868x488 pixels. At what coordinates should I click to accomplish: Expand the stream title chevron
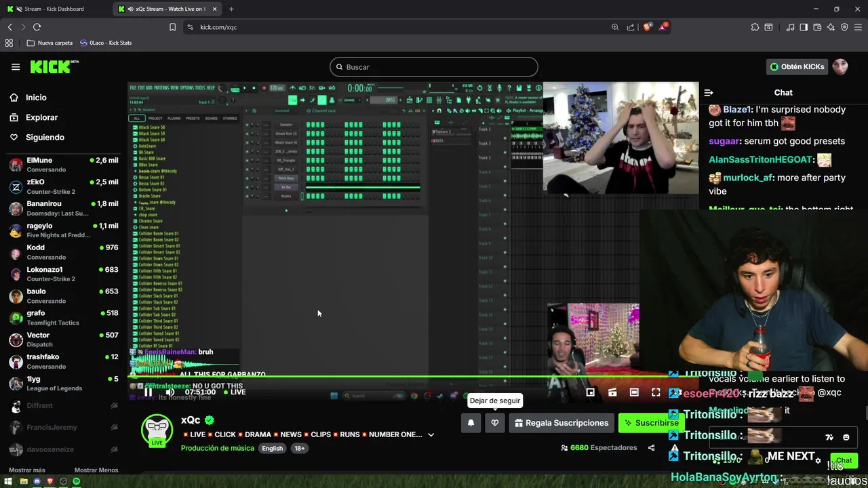431,434
